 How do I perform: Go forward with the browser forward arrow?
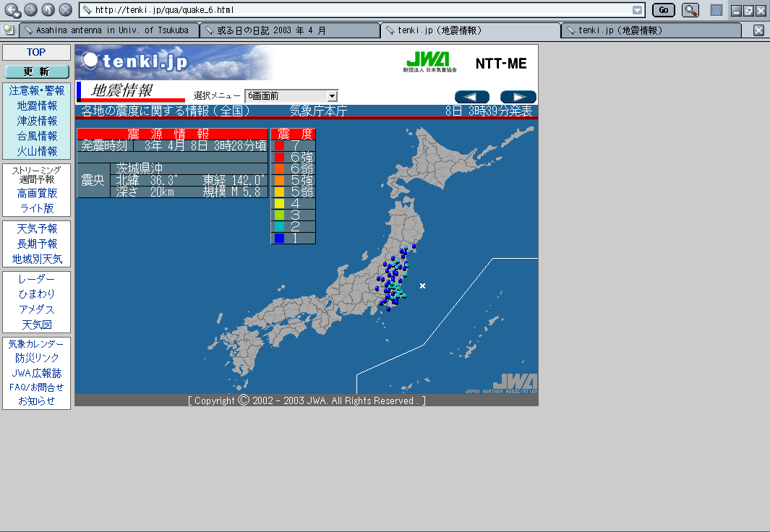click(30, 9)
